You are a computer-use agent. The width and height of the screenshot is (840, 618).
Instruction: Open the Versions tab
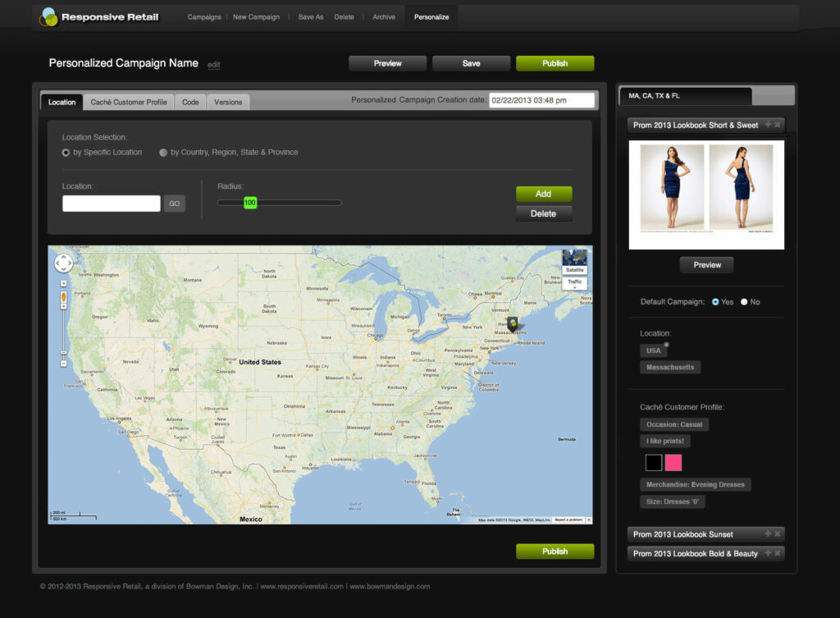(228, 102)
